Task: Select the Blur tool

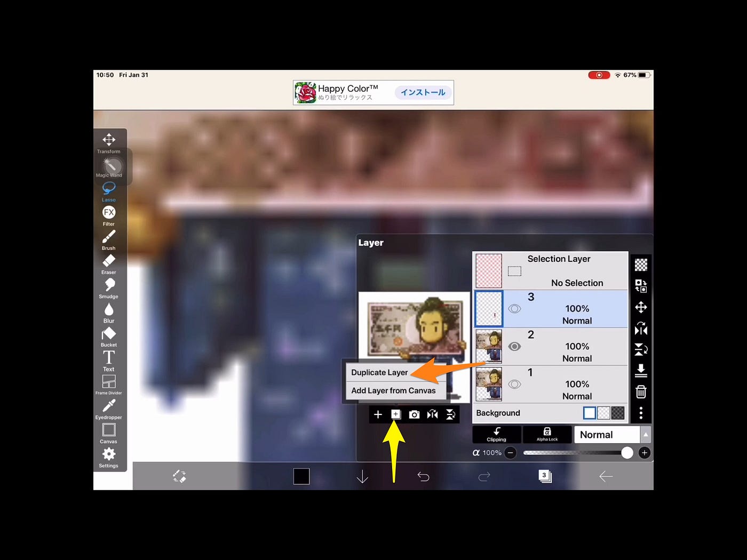Action: 109,313
